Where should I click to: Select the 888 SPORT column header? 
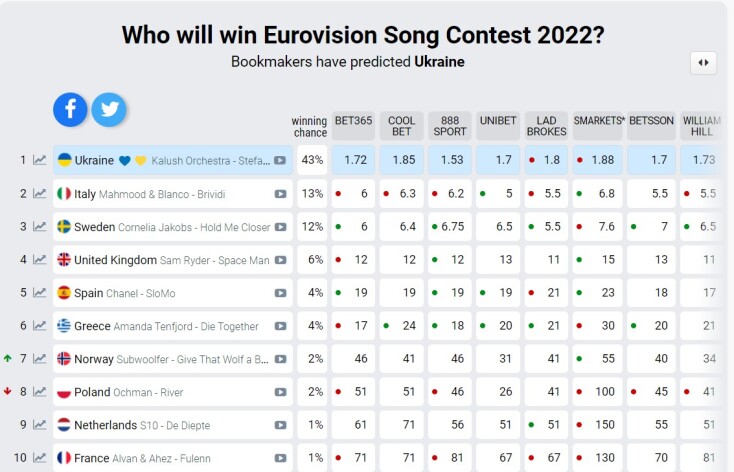click(x=449, y=126)
